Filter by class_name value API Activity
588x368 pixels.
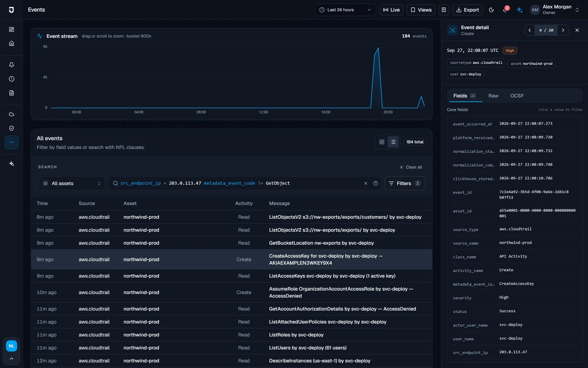(513, 256)
